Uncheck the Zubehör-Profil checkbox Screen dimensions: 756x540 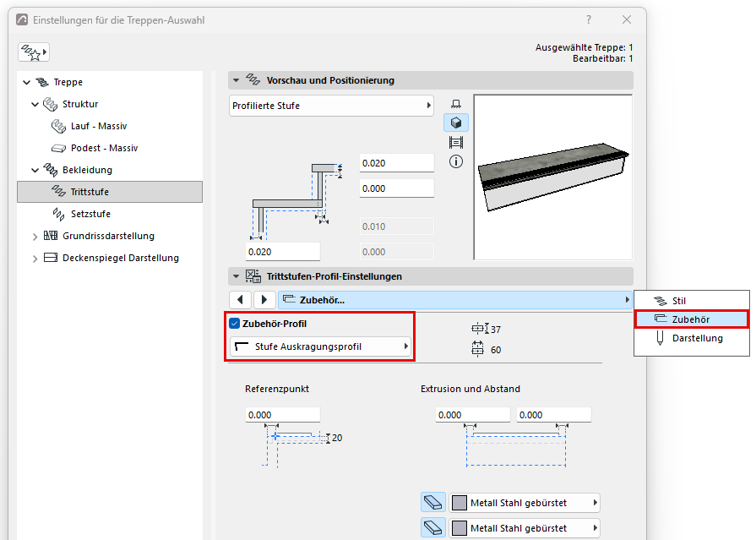tap(235, 324)
